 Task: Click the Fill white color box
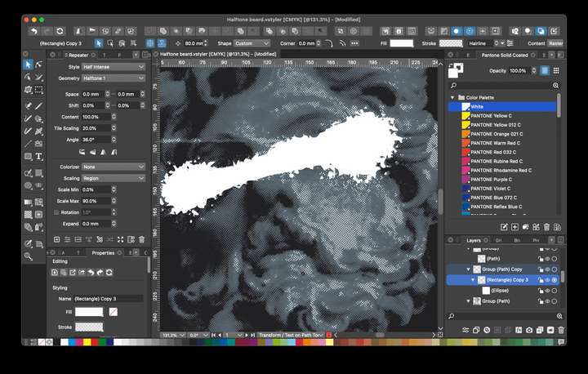(x=401, y=43)
